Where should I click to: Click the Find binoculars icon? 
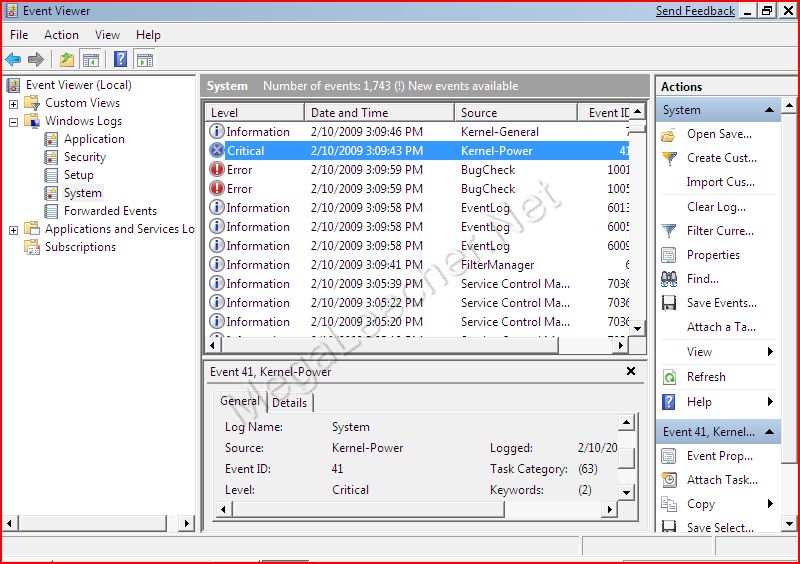click(x=669, y=279)
